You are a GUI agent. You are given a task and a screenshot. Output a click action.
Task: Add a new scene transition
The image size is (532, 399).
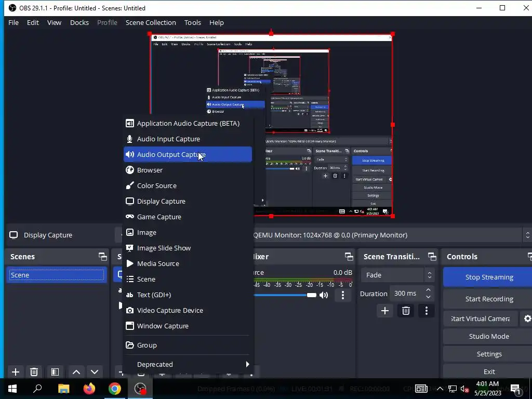click(385, 311)
